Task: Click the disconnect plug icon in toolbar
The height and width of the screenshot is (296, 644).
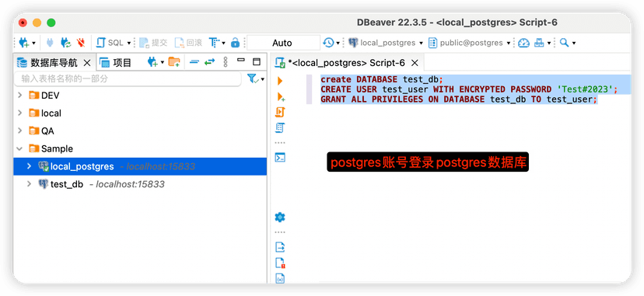Action: 81,43
